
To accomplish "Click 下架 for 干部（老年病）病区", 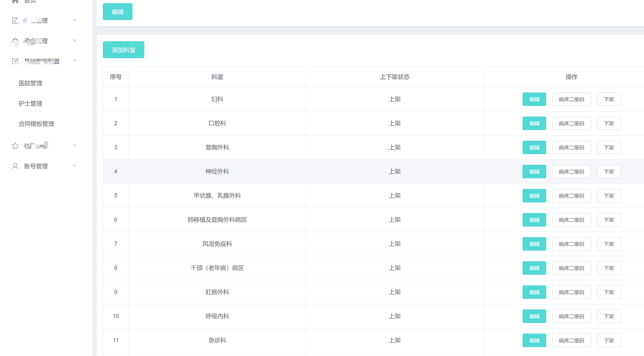I will coord(609,268).
